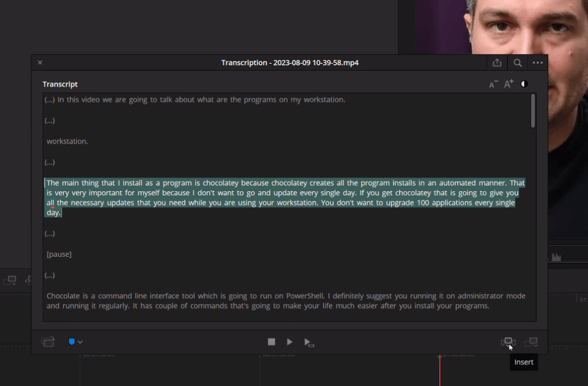
Task: Open transcript search magnifier
Action: [x=517, y=63]
